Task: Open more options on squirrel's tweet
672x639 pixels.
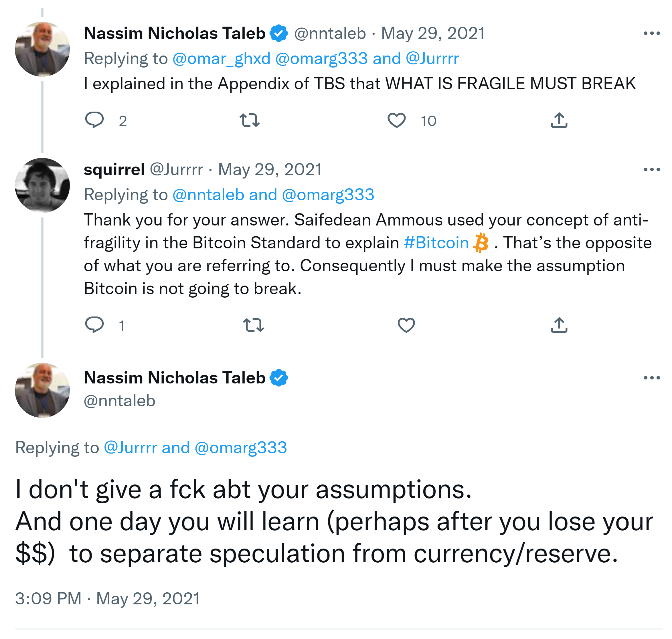Action: [652, 170]
